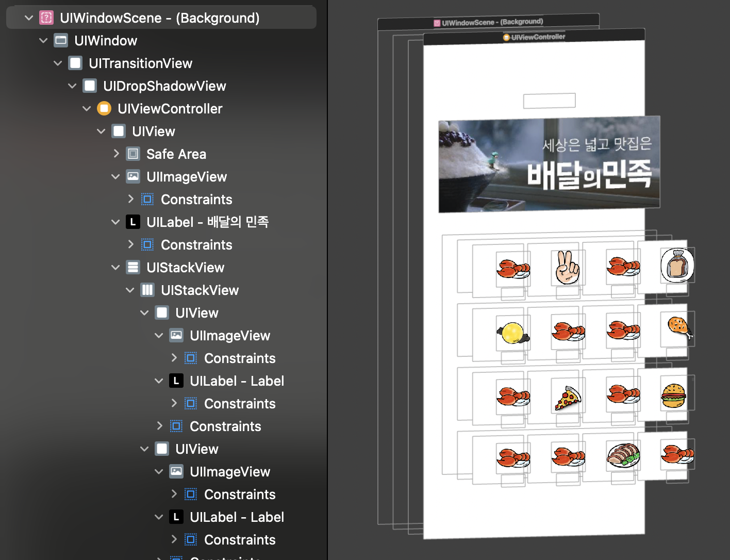730x560 pixels.
Task: Select the 'UIWindow' row text
Action: point(106,41)
